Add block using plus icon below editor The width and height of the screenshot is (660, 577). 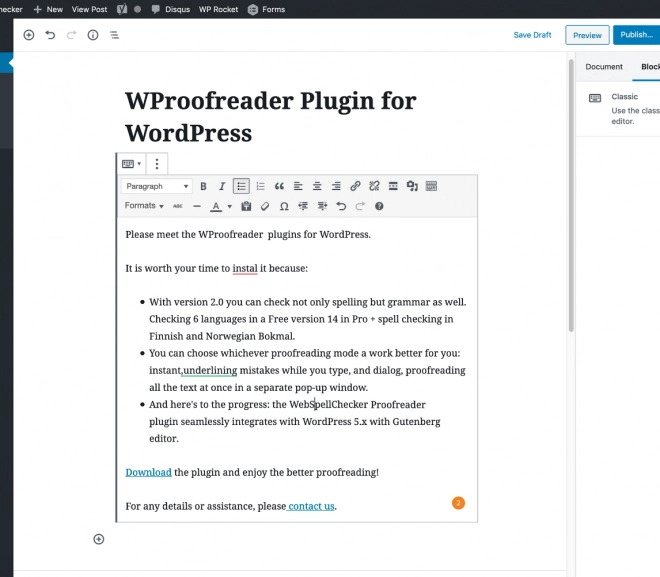pos(98,539)
